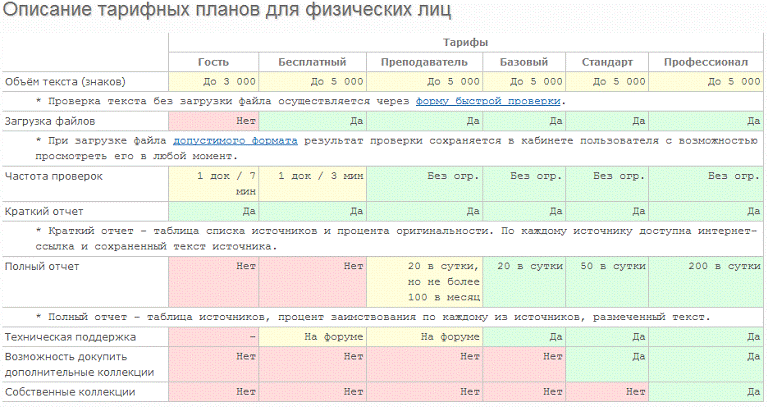Image resolution: width=768 pixels, height=407 pixels.
Task: Click the «20 в сутки» cell under Базовый
Action: pos(524,282)
